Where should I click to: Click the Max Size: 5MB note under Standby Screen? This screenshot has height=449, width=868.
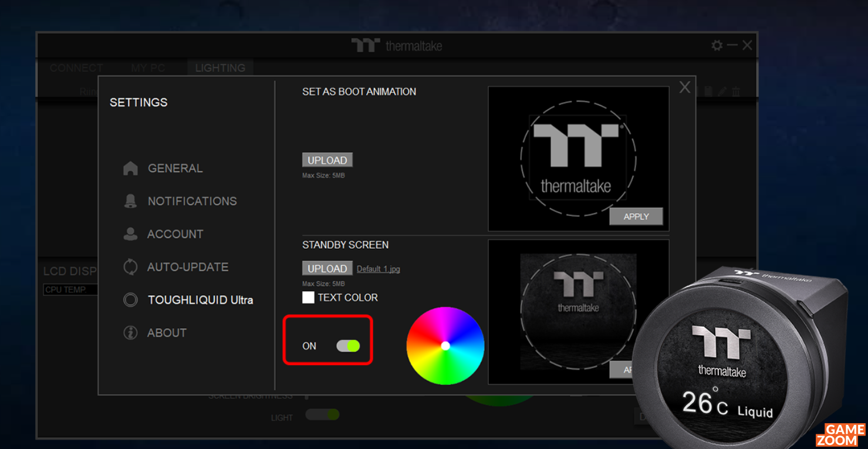[323, 284]
